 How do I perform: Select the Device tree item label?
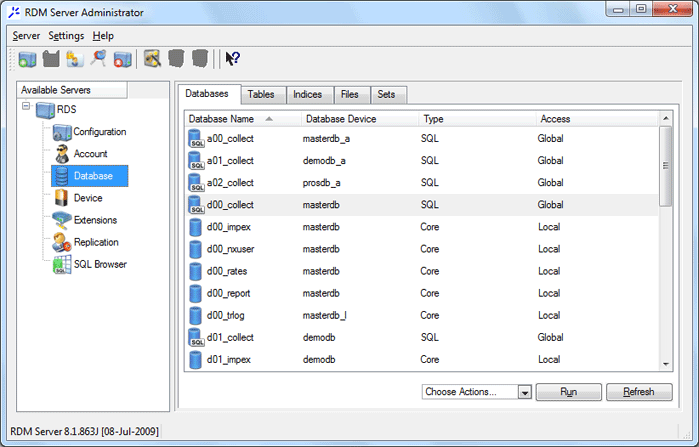click(88, 198)
